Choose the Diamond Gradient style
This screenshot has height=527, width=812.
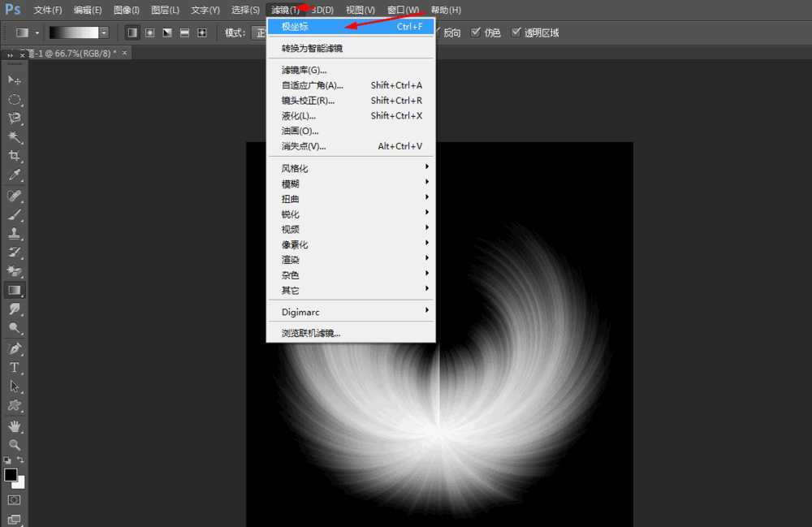tap(201, 32)
